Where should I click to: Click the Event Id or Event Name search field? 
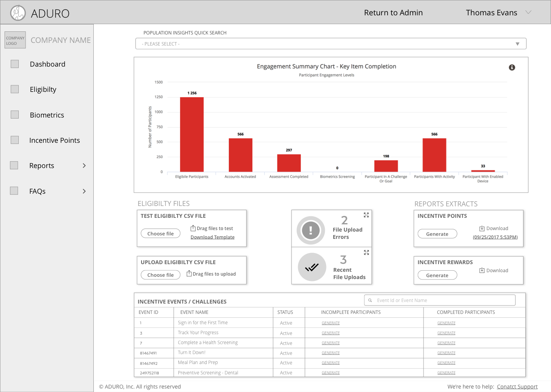click(x=440, y=300)
